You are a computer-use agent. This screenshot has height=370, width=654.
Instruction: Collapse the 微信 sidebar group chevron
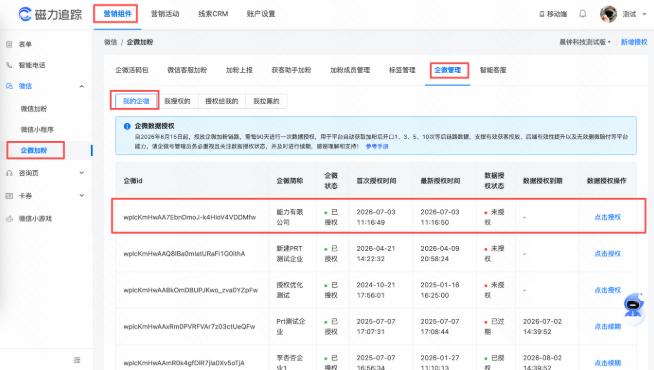click(82, 86)
